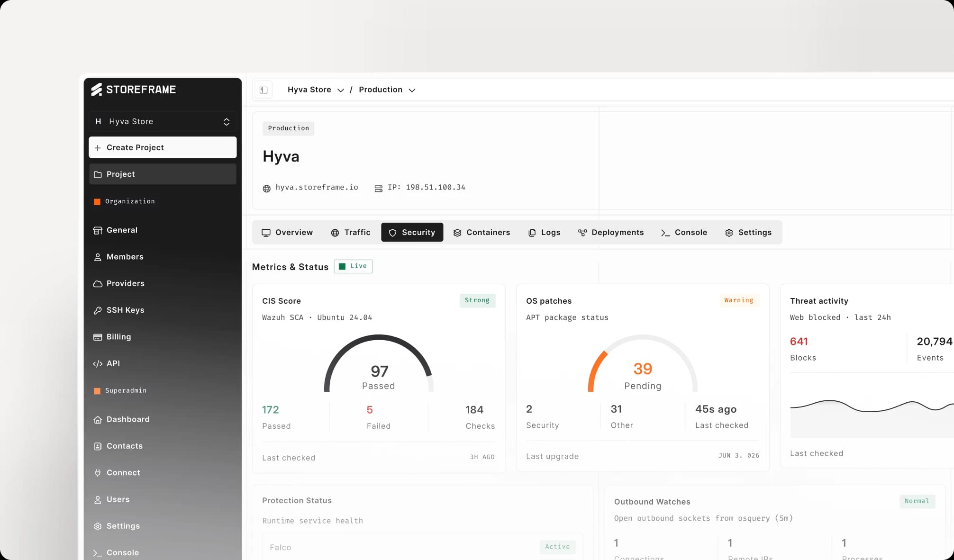Click the hyva.storeframe.io domain text
This screenshot has height=560, width=954.
tap(317, 188)
